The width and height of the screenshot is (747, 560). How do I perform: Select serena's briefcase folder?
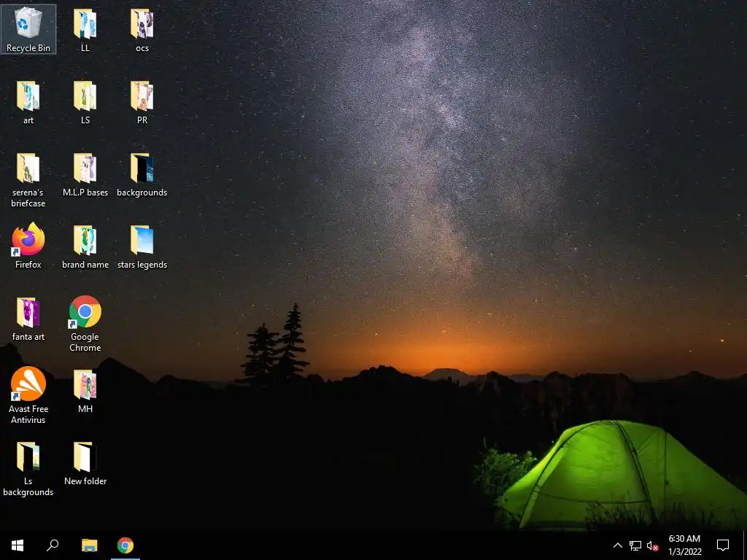[28, 179]
